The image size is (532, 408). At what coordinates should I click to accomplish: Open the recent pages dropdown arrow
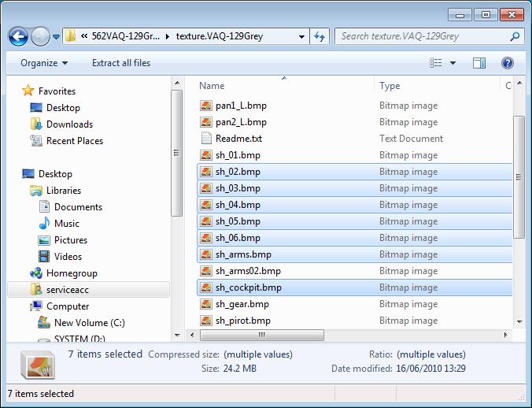pyautogui.click(x=57, y=37)
